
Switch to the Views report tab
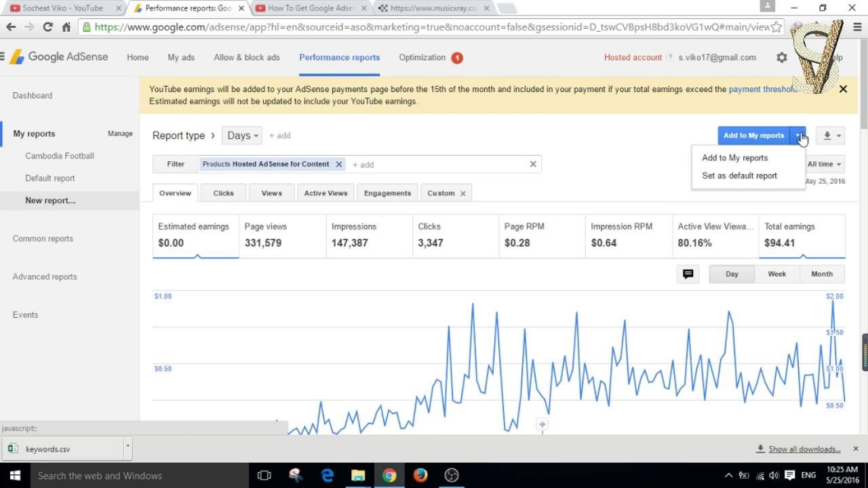pos(271,193)
